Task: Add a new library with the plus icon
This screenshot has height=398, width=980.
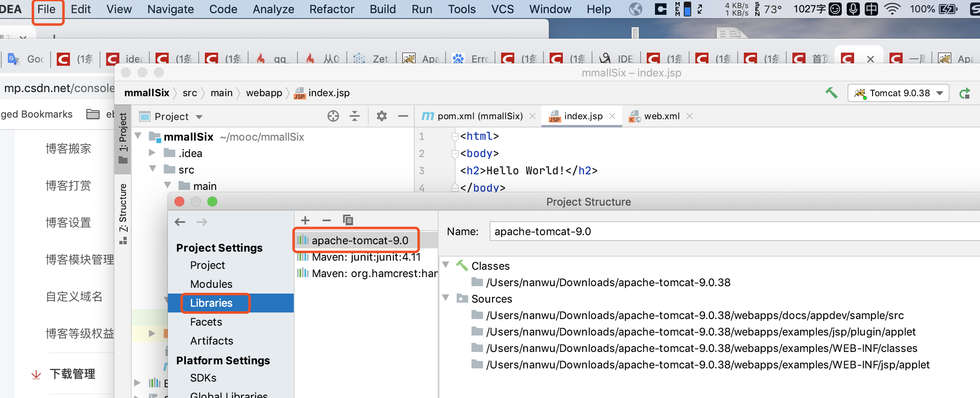Action: pos(305,220)
